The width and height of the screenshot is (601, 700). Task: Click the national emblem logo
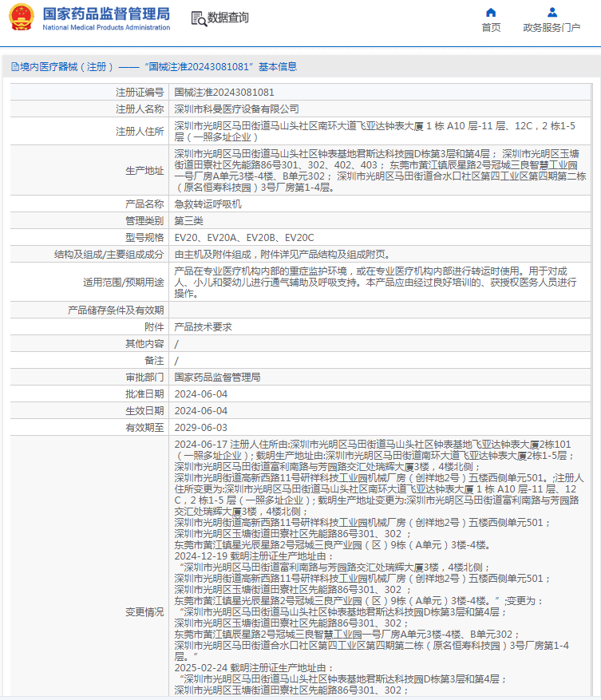tap(21, 18)
